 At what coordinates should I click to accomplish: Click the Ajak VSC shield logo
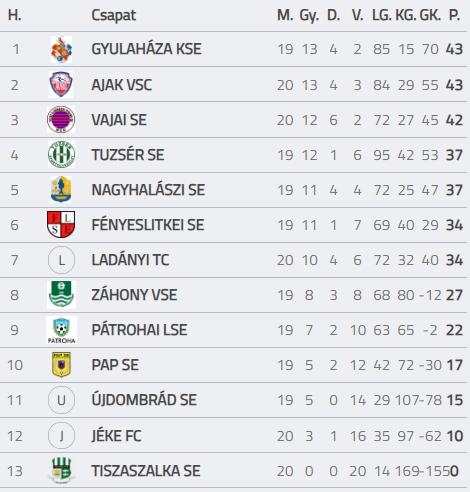pyautogui.click(x=61, y=85)
